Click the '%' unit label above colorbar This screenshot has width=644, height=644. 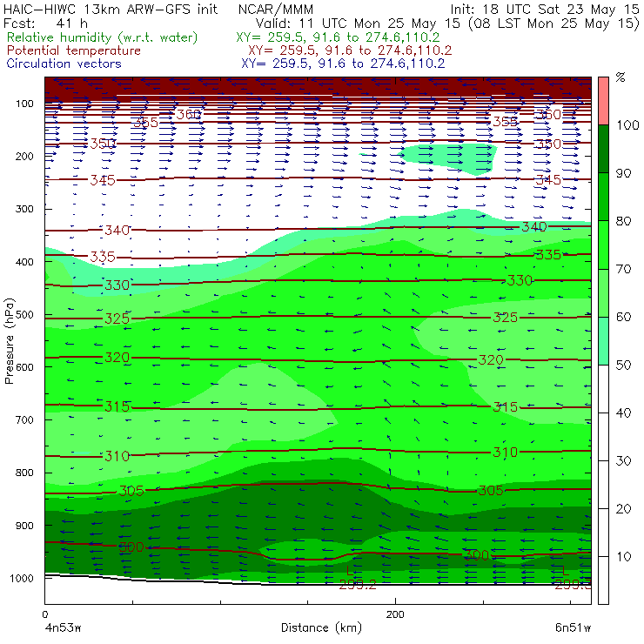tap(621, 77)
